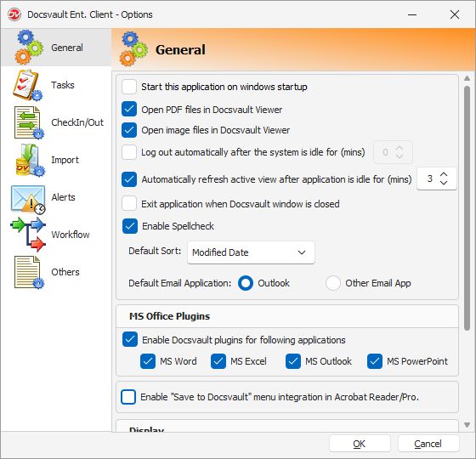Switch to the Tasks section
Screen dimensions: 476x459
point(56,85)
